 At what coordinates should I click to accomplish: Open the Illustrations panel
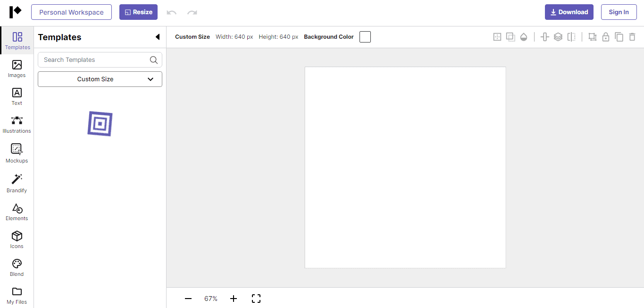(17, 124)
